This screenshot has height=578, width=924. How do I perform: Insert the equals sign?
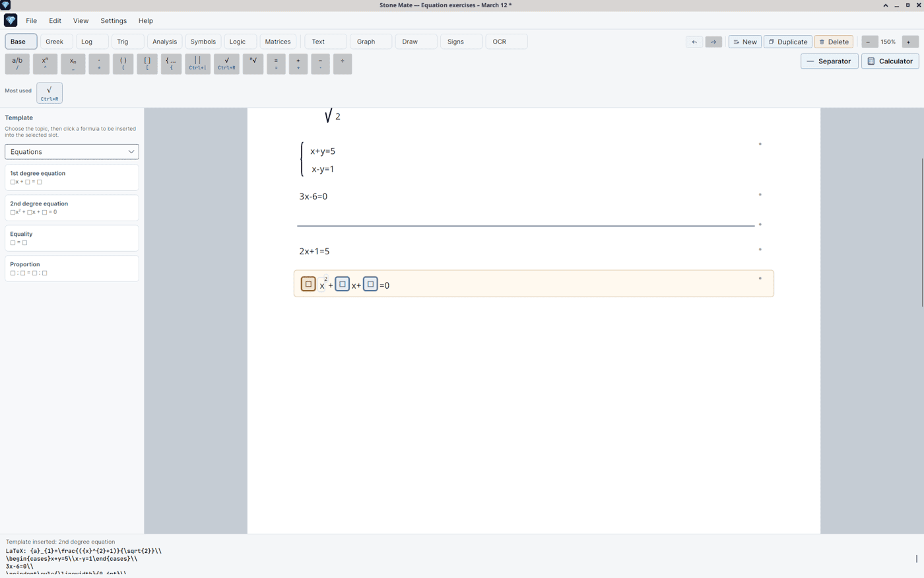click(x=276, y=63)
